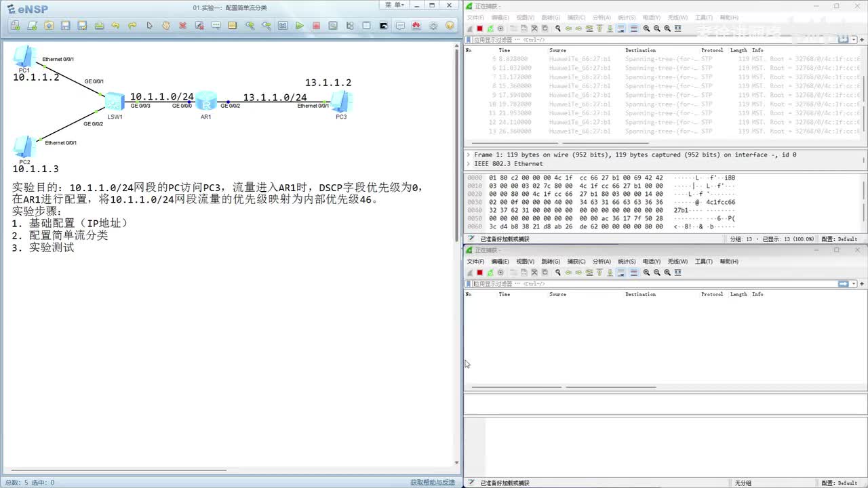The image size is (868, 488).
Task: Click the text note icon in eNSP toolbar
Action: pyautogui.click(x=216, y=26)
